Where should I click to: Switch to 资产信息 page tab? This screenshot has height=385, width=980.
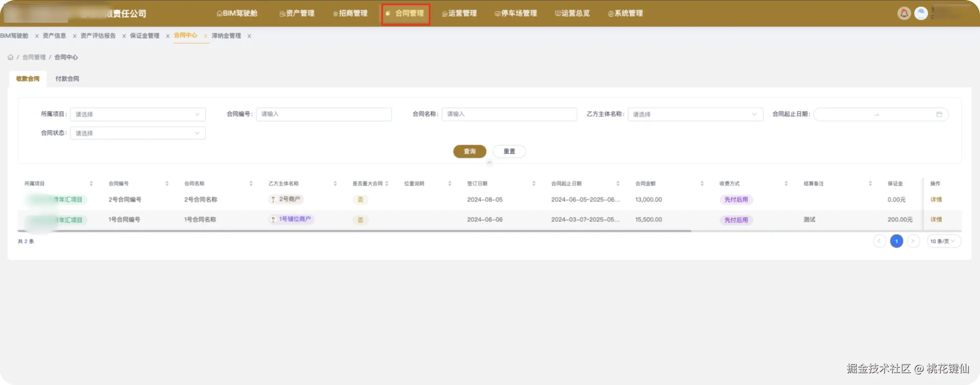(55, 36)
